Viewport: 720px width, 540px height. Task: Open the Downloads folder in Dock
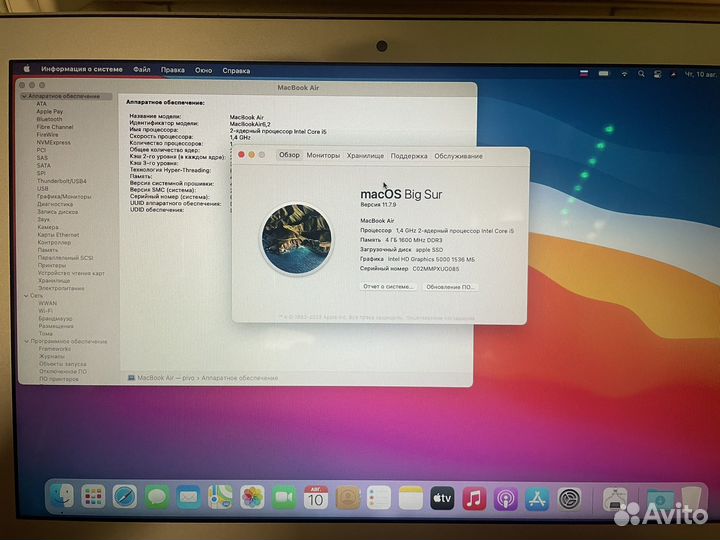click(660, 501)
